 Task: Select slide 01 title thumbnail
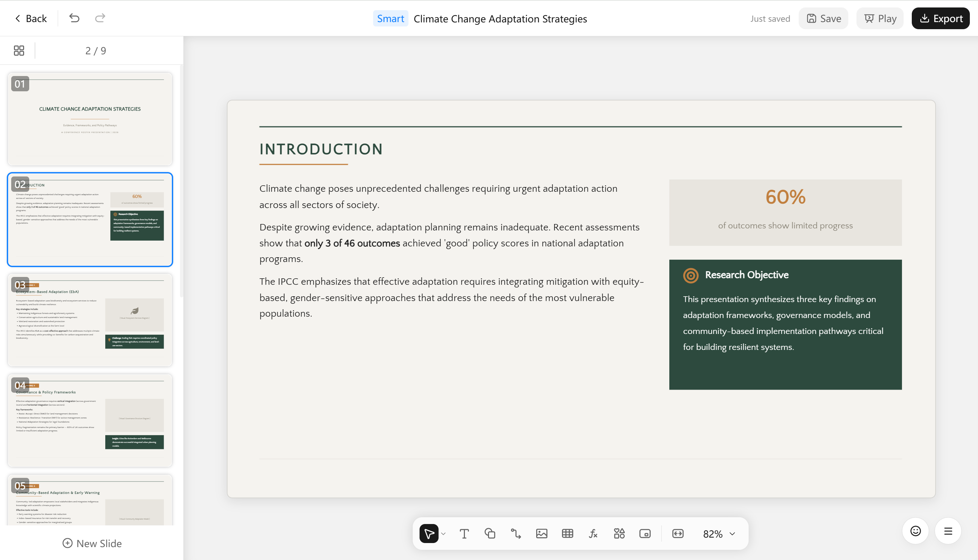pyautogui.click(x=90, y=119)
